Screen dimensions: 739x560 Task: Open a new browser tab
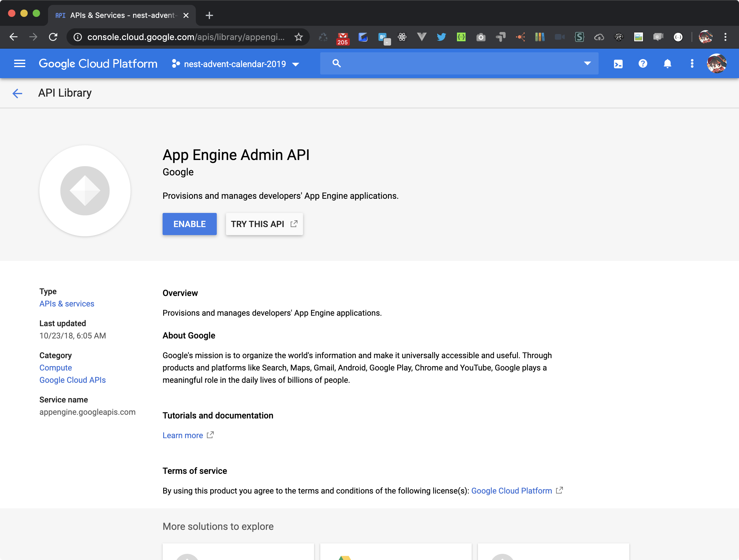[209, 15]
